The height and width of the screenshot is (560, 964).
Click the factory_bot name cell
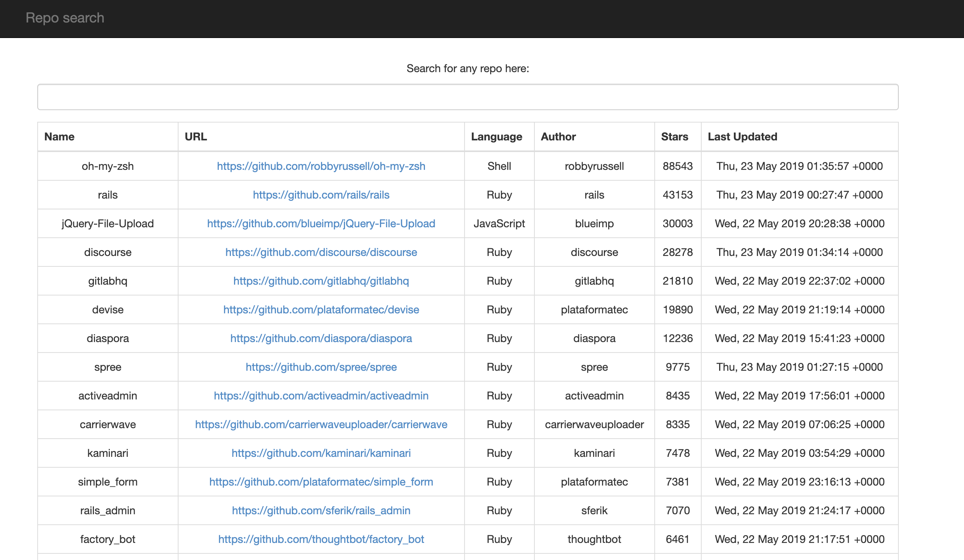[107, 539]
